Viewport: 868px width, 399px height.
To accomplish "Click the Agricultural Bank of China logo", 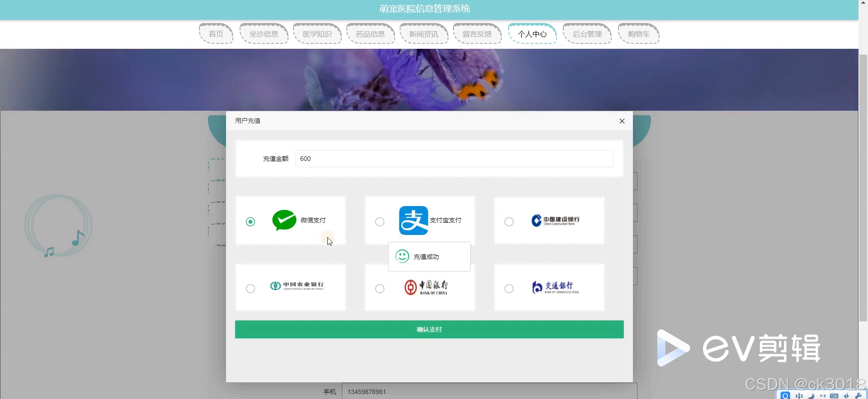I will pos(297,286).
